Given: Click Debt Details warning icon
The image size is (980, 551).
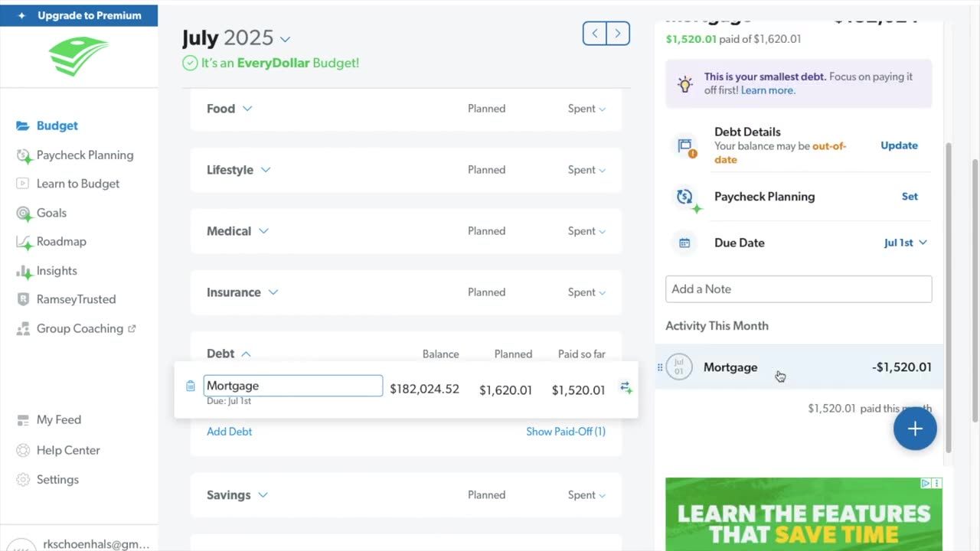Looking at the screenshot, I should click(x=685, y=147).
